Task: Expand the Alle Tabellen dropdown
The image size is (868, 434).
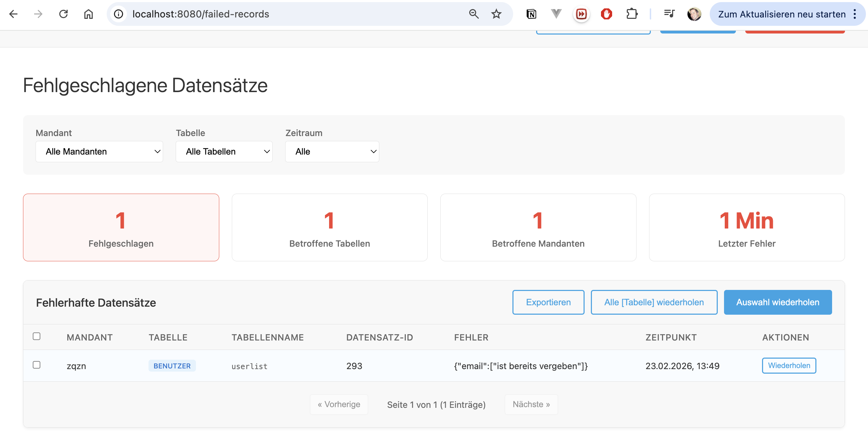Action: [x=224, y=151]
